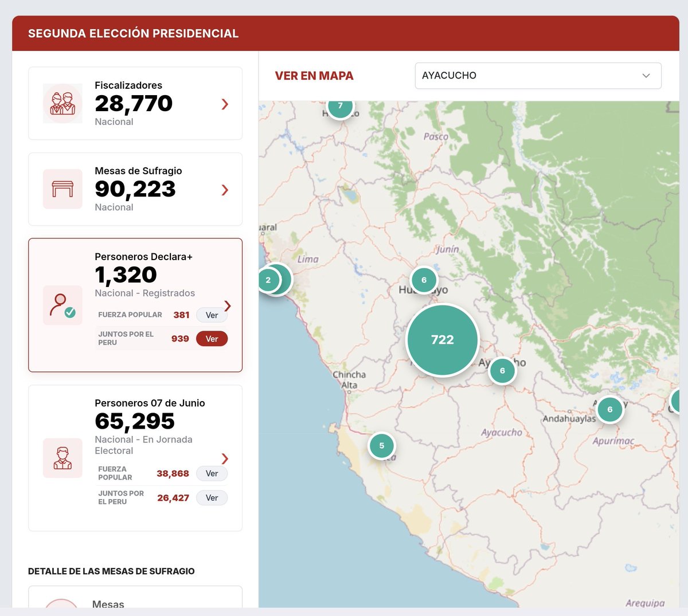Viewport: 688px width, 616px height.
Task: Click the DETALLE DE LAS MESAS DE SUFRAGIO heading
Action: [111, 571]
